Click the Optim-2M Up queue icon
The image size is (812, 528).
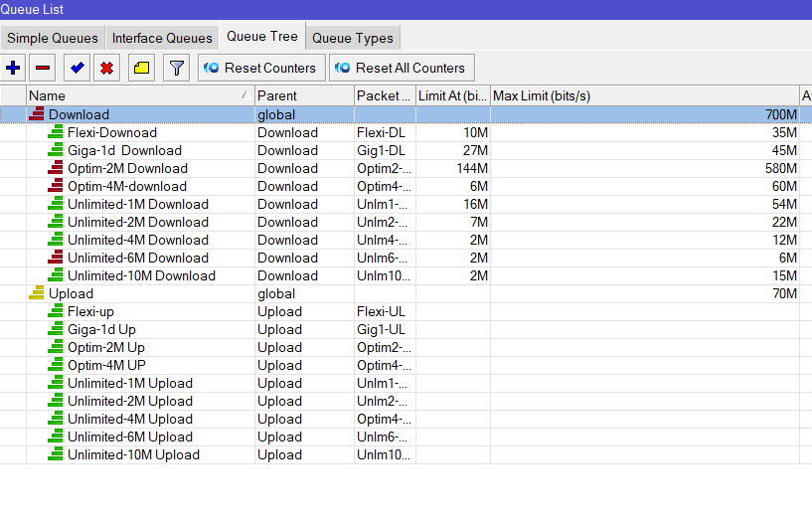[x=56, y=347]
